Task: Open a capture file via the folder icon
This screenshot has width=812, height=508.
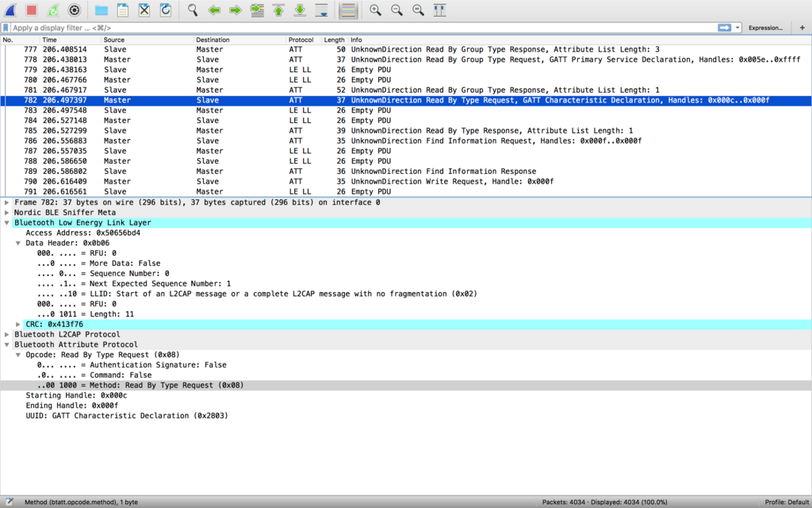Action: coord(101,10)
